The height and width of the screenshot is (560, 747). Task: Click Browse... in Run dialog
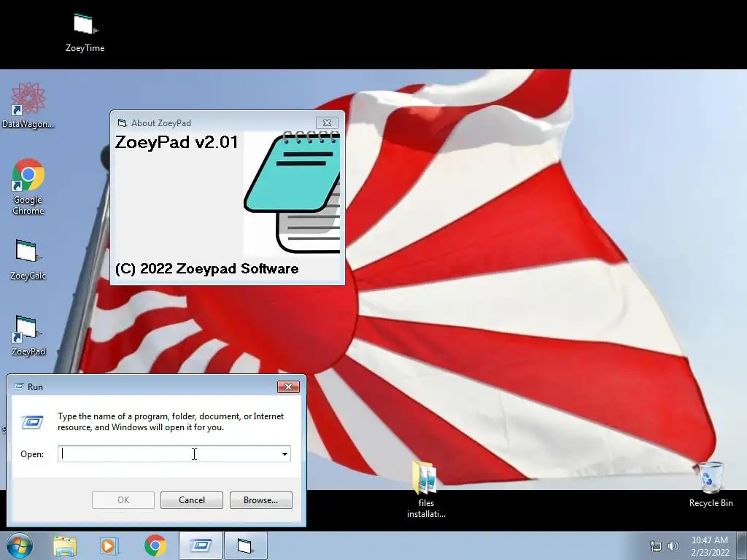pos(260,500)
